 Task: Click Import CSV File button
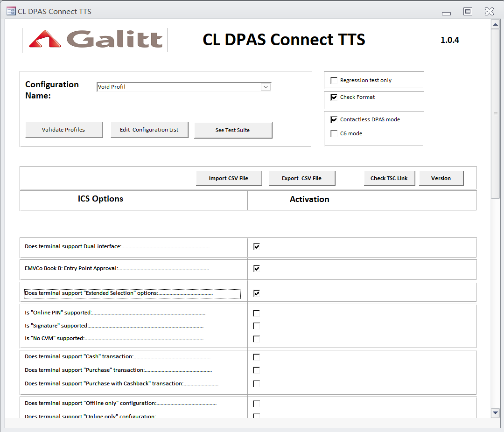pos(229,178)
